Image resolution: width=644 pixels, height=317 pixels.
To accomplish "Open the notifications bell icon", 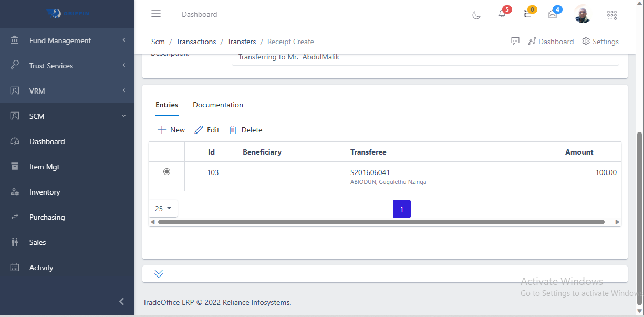I will pyautogui.click(x=502, y=14).
